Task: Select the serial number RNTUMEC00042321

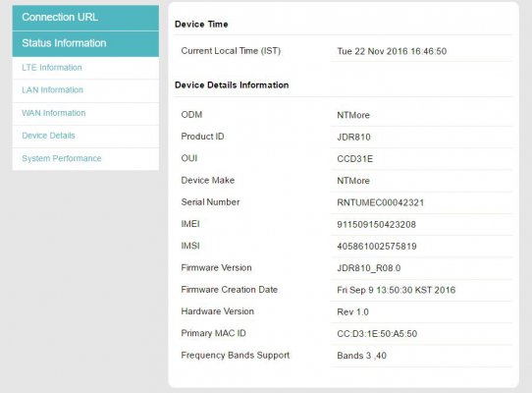Action: click(380, 202)
